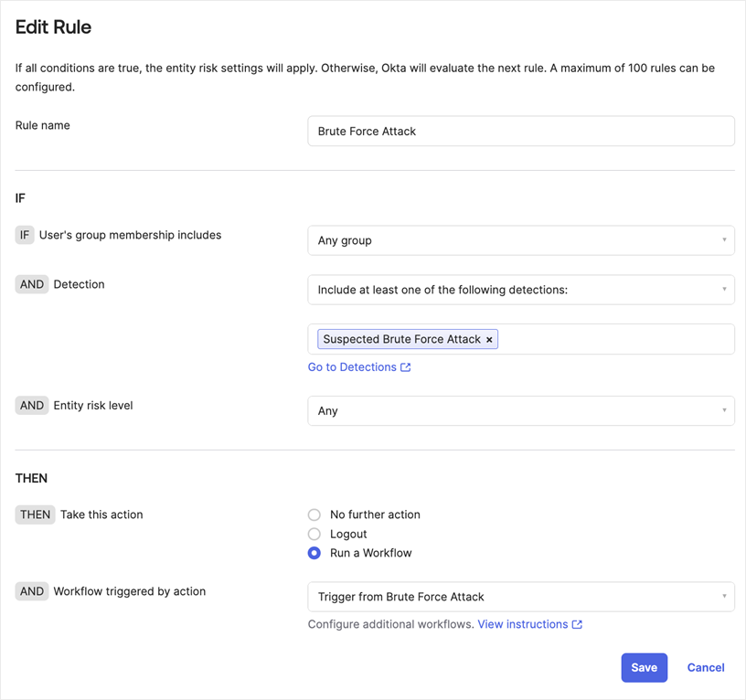Screen dimensions: 746x700
Task: Click the IF badge before User's group membership
Action: (25, 235)
